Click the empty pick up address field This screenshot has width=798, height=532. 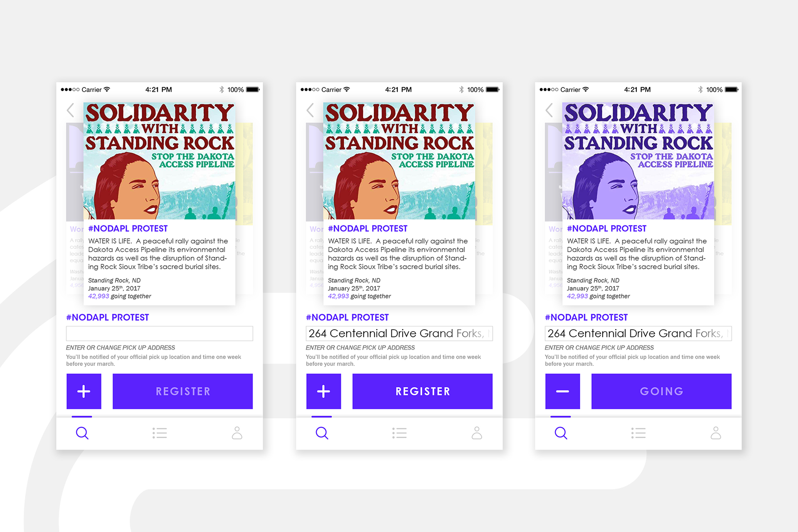(160, 333)
